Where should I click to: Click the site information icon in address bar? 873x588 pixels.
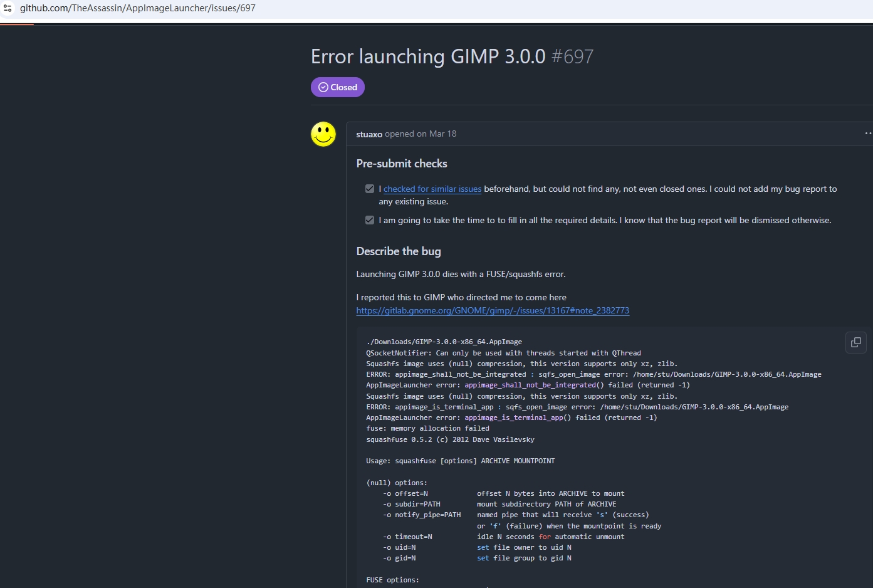(x=8, y=8)
